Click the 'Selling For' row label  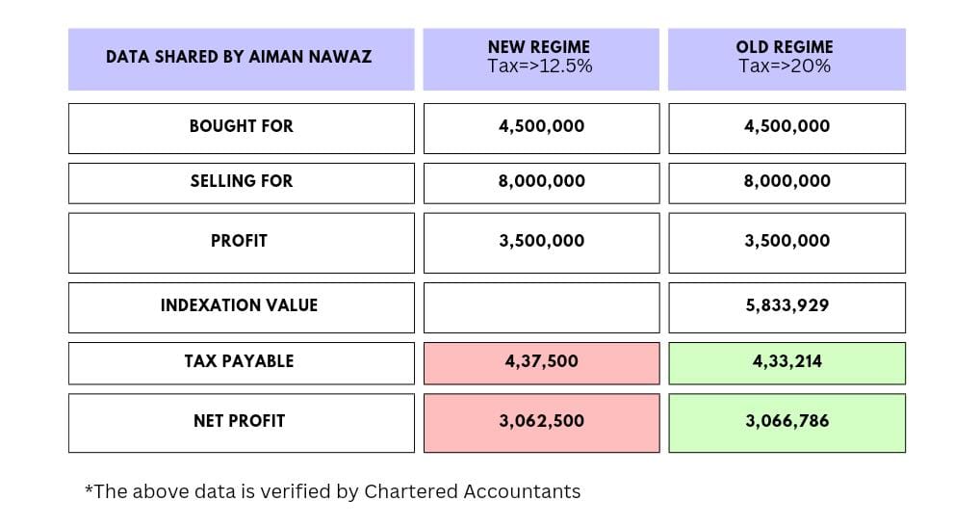click(241, 181)
